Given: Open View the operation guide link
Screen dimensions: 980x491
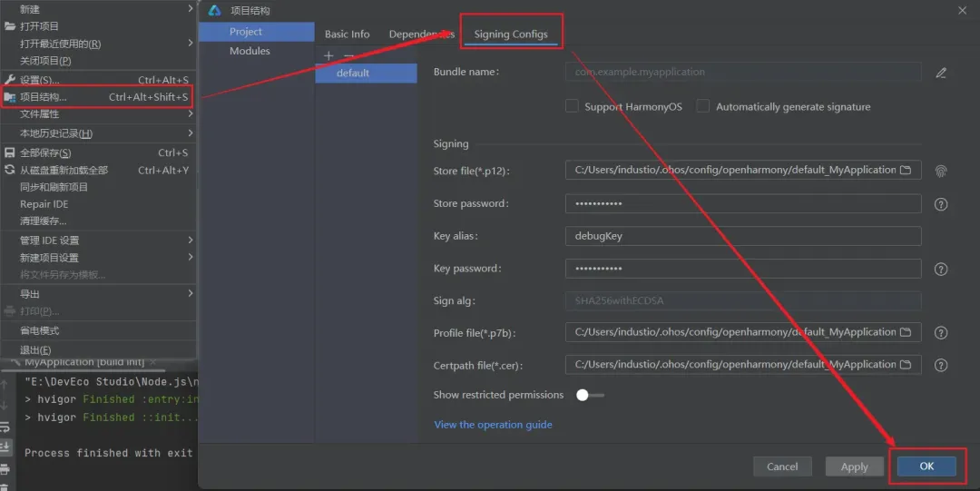Looking at the screenshot, I should (493, 425).
